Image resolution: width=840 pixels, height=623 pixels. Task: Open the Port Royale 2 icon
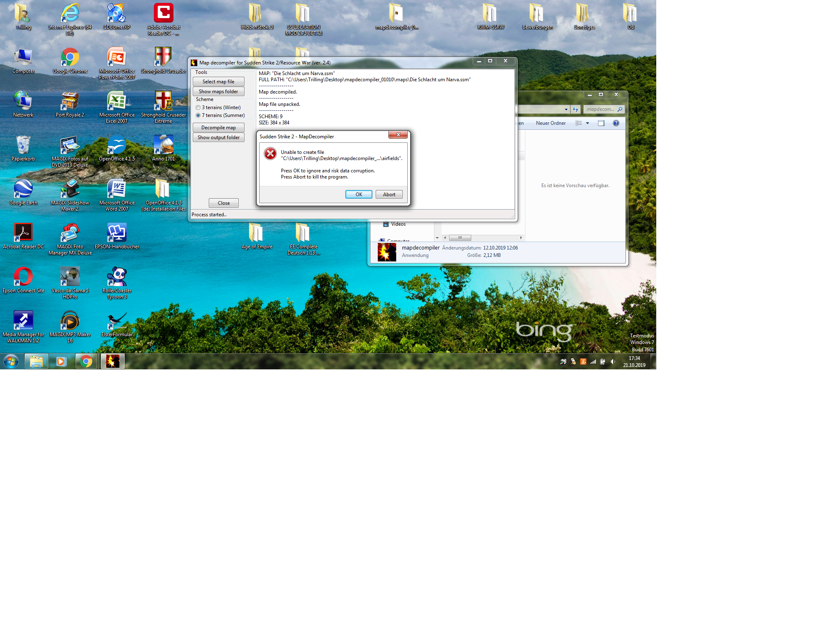point(70,104)
